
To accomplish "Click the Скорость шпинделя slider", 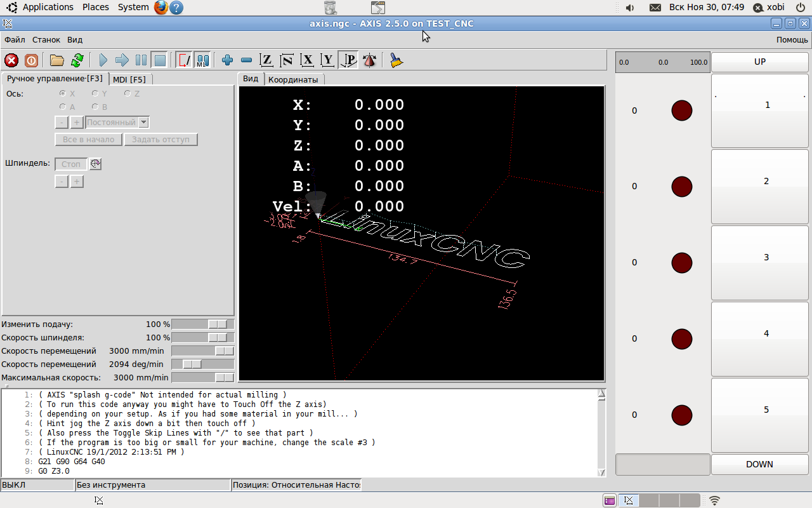I will click(x=203, y=337).
